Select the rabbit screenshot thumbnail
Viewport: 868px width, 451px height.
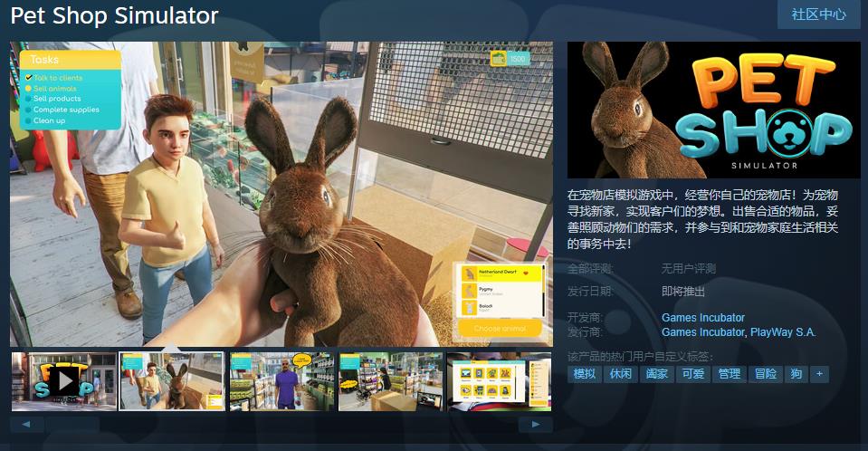click(x=172, y=381)
